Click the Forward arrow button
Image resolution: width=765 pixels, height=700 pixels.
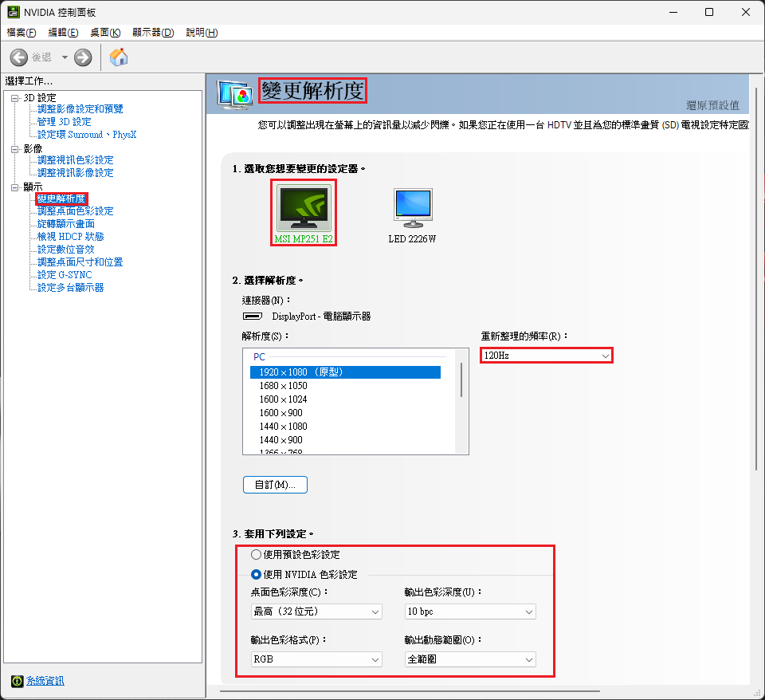[x=83, y=57]
